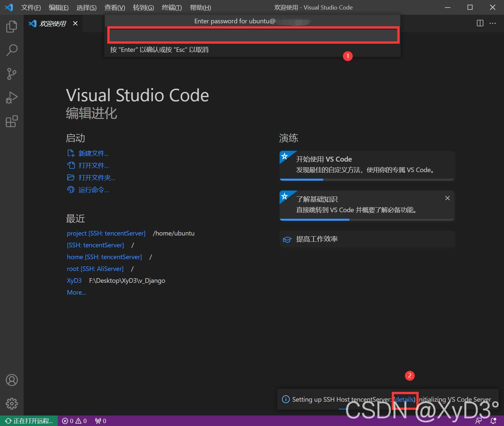Maximize the VS Code window

tap(470, 7)
